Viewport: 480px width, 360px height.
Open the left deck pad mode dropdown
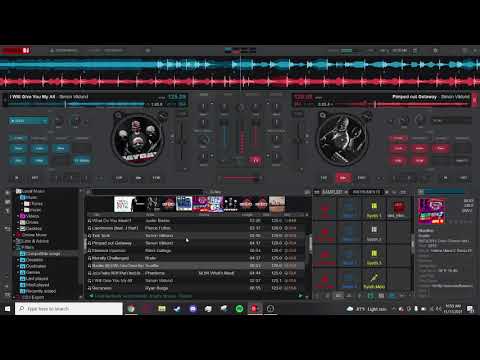(x=18, y=138)
